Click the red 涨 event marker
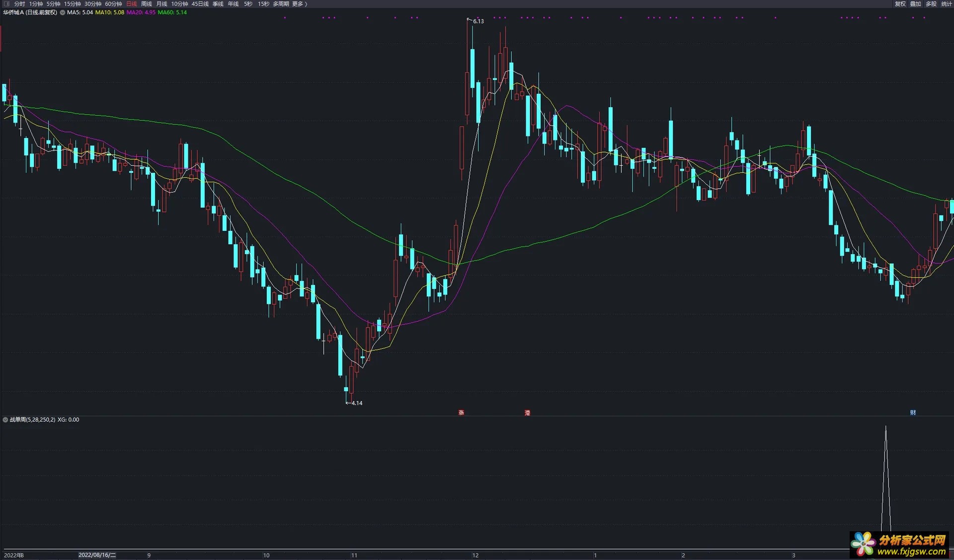This screenshot has height=560, width=954. tap(461, 413)
